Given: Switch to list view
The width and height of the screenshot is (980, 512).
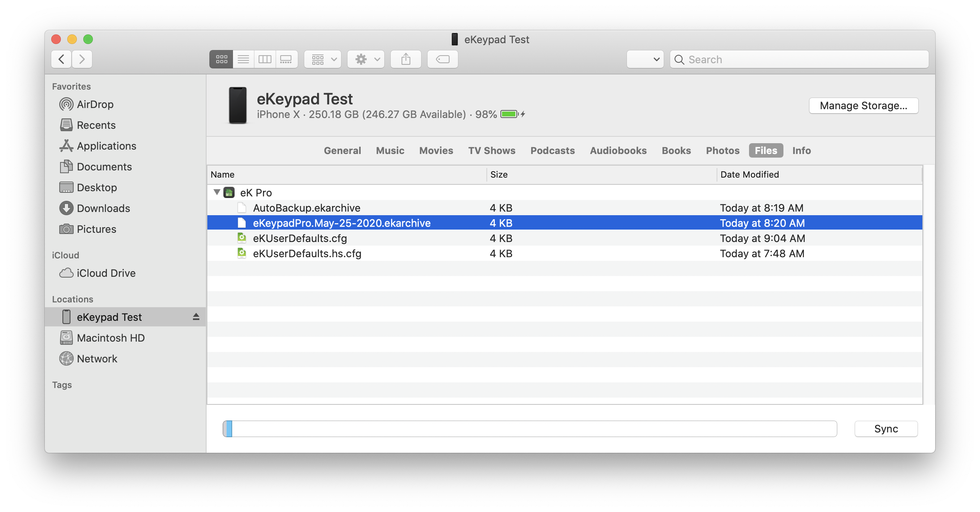Looking at the screenshot, I should pos(243,59).
